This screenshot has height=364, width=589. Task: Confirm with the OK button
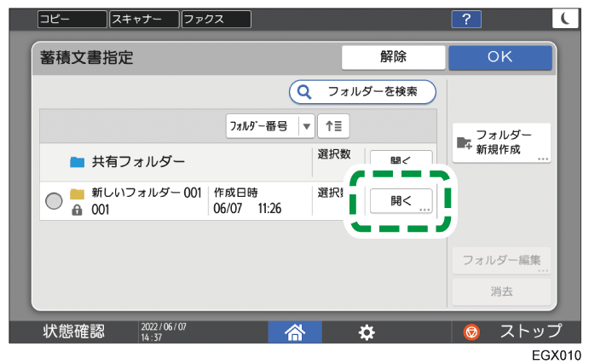point(500,57)
